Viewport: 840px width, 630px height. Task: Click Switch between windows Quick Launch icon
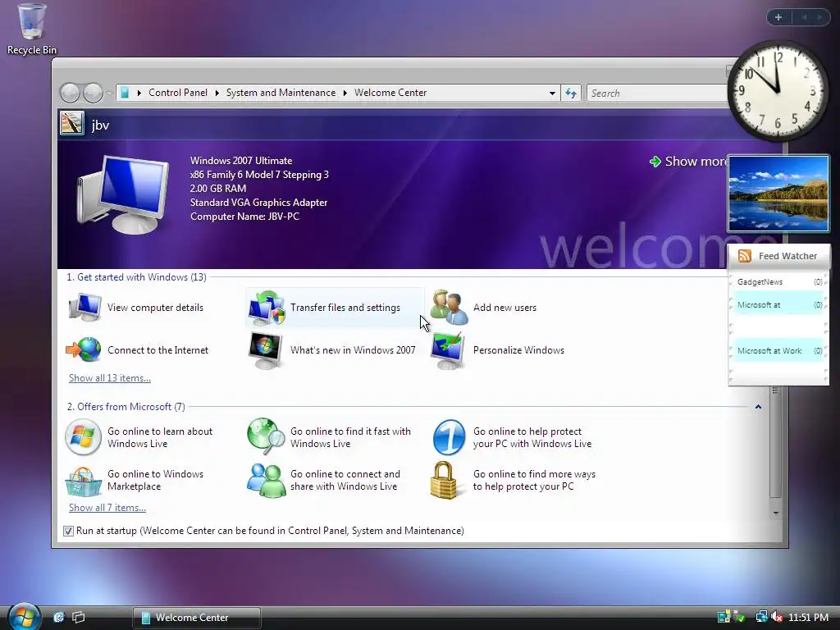tap(79, 617)
